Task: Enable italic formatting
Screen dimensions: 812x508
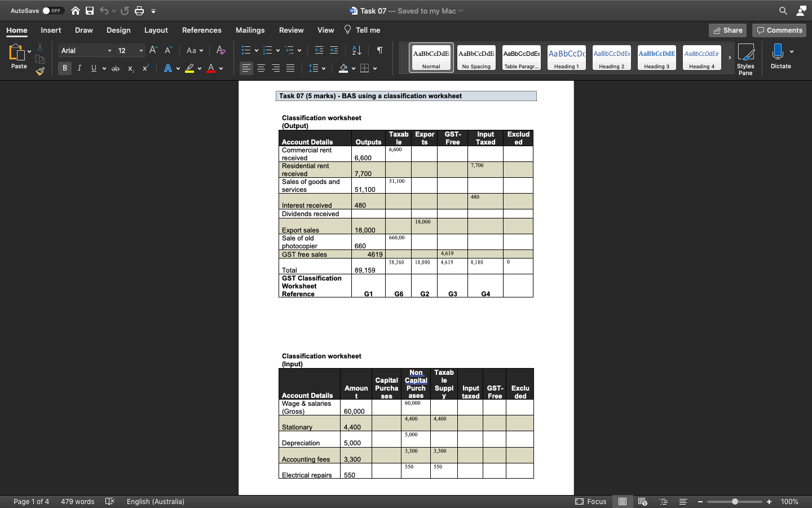Action: 80,68
